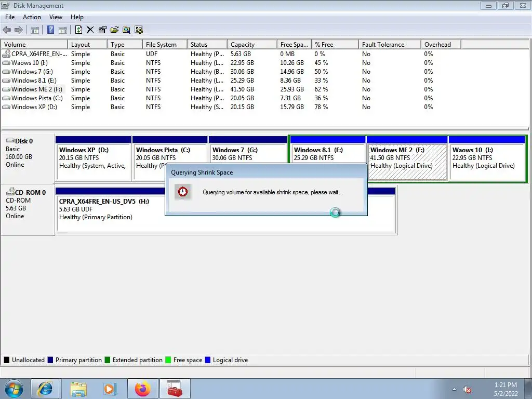The width and height of the screenshot is (532, 399).
Task: Click the Unallocated black legend swatch
Action: coord(7,360)
